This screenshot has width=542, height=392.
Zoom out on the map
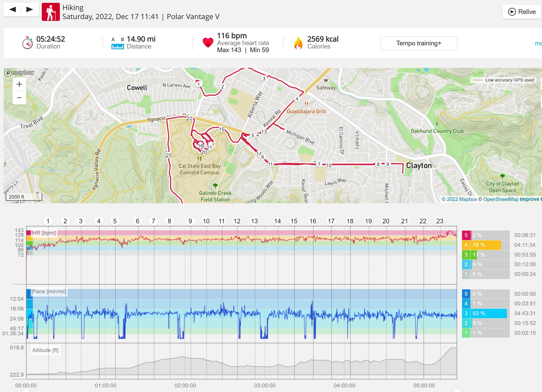coord(19,98)
